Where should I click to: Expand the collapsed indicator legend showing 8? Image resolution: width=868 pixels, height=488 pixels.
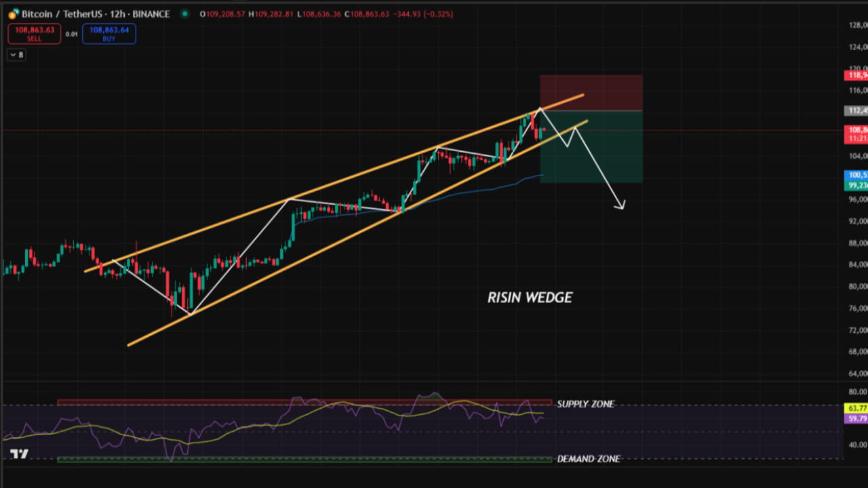[17, 55]
